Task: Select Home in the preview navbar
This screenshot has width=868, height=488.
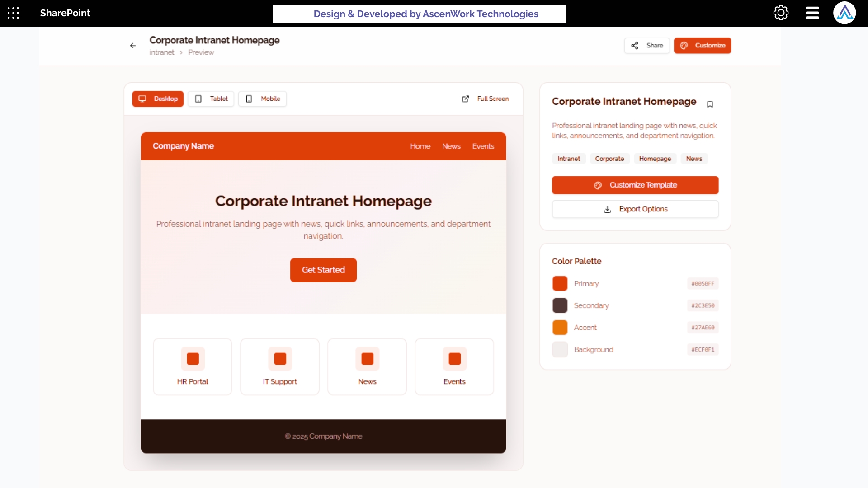Action: (x=420, y=146)
